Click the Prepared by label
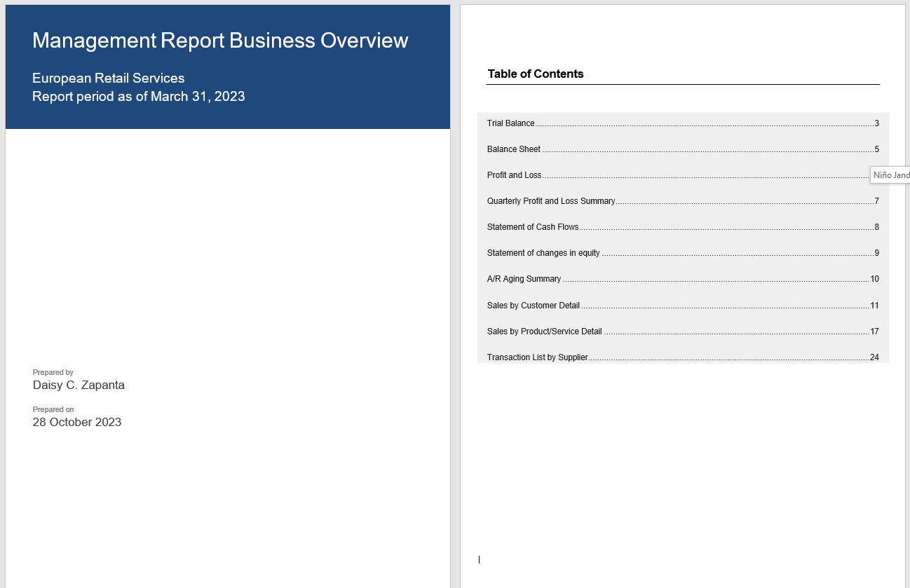 click(53, 372)
